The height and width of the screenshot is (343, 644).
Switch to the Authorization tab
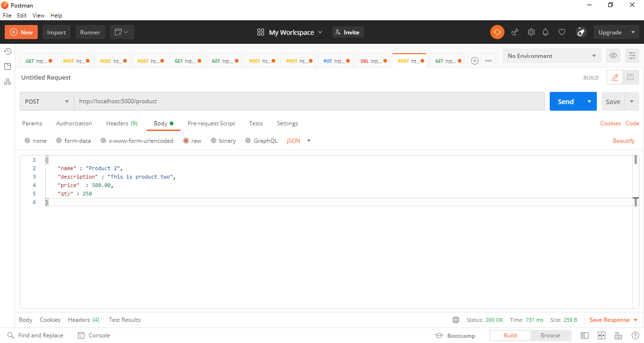tap(74, 123)
